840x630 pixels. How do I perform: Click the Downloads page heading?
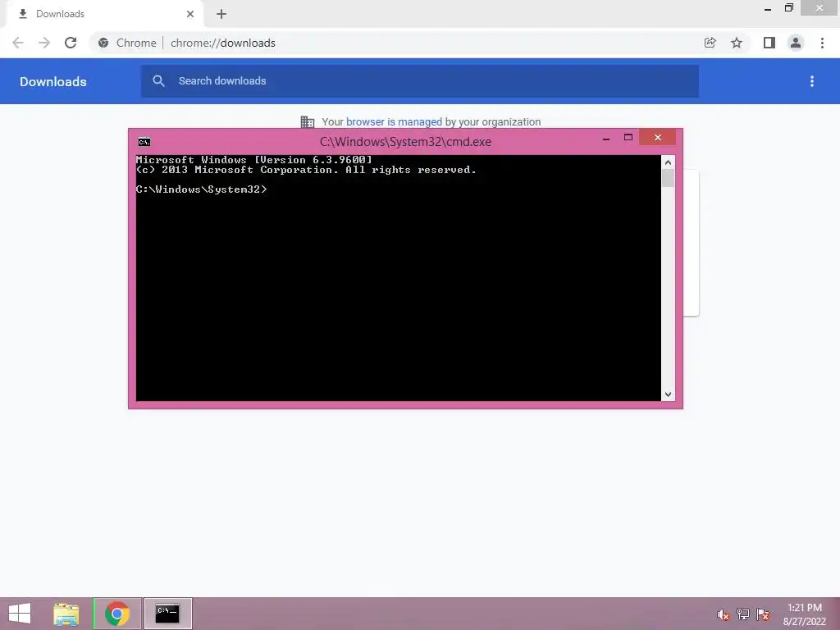coord(53,81)
